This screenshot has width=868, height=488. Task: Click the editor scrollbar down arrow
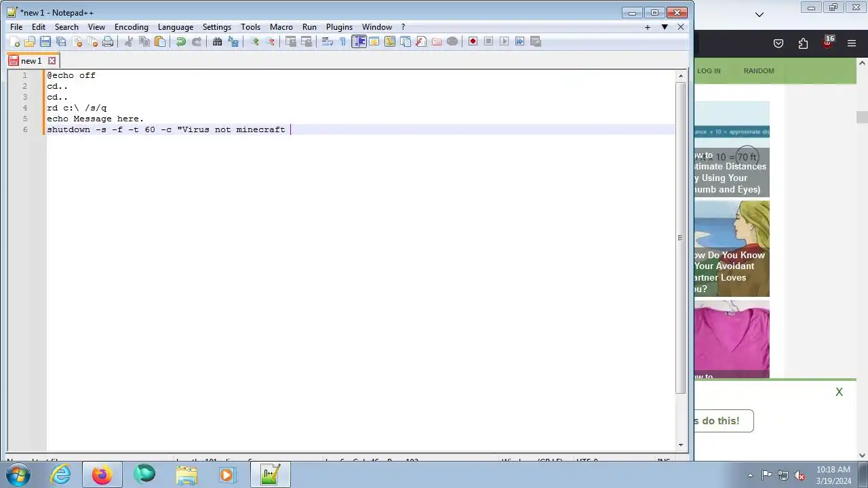681,445
